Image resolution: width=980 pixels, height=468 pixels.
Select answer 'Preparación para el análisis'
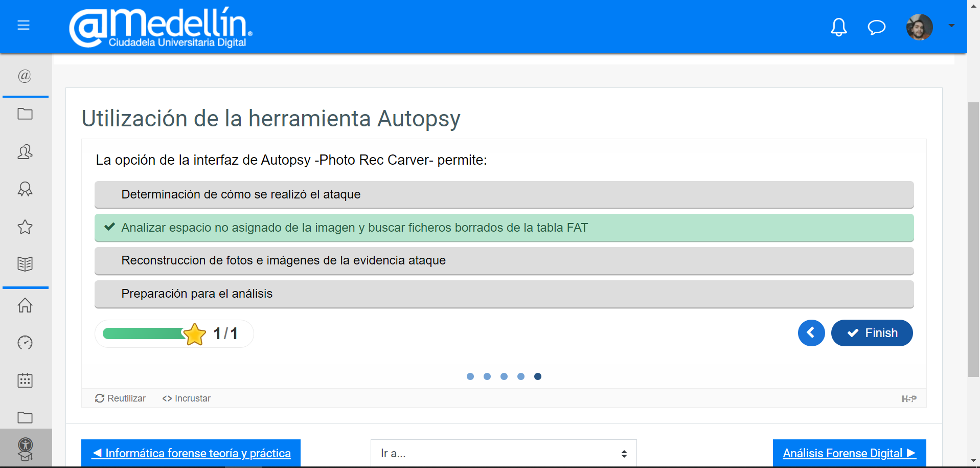point(504,294)
